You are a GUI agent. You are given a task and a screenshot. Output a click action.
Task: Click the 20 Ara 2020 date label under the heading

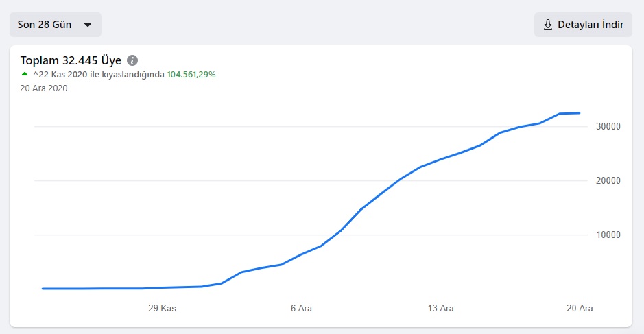(44, 88)
